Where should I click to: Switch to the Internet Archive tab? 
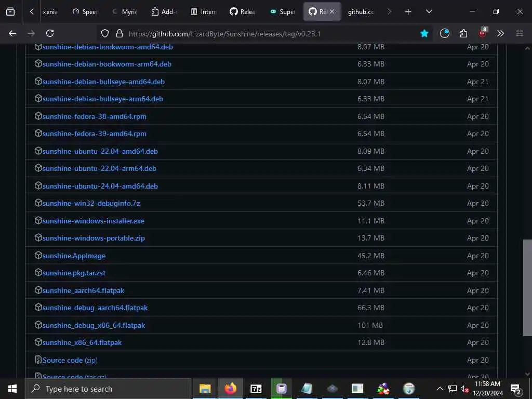pos(204,12)
